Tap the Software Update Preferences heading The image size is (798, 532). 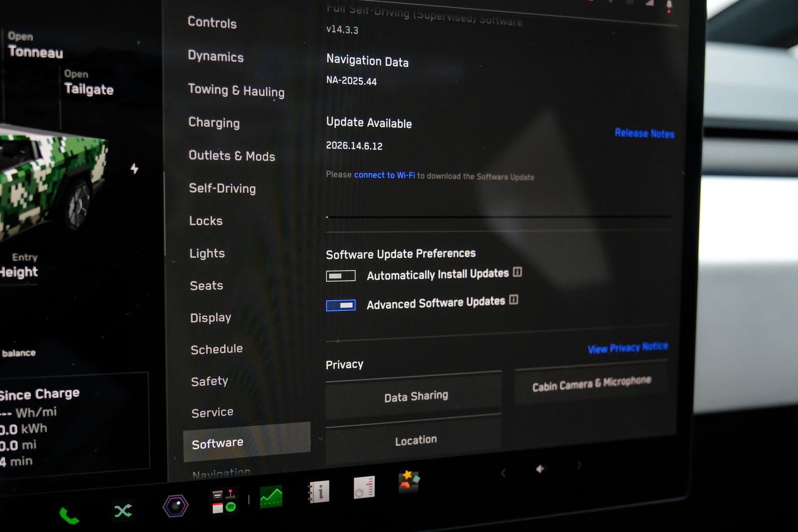400,254
